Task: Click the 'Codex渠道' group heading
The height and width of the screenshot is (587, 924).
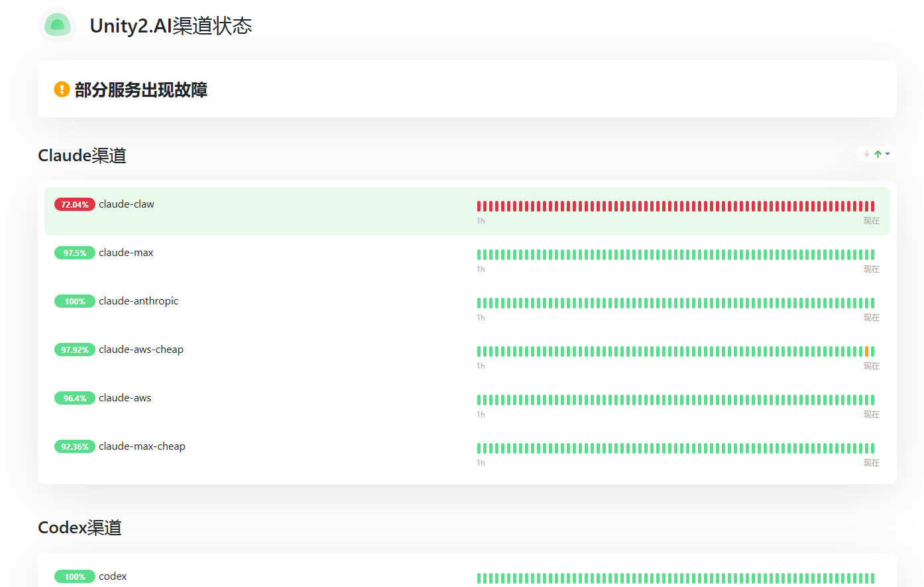Action: [80, 527]
